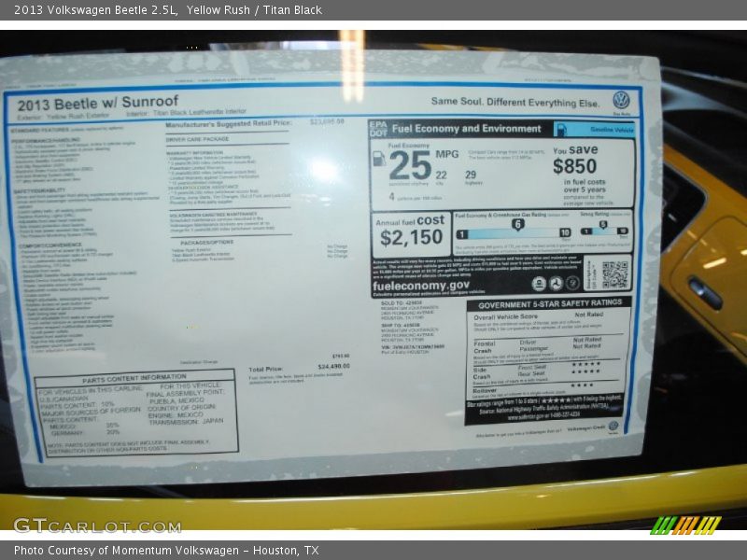Viewport: 747px width, 560px height.
Task: Select marker 5 on the smog rating scale
Action: 602,225
